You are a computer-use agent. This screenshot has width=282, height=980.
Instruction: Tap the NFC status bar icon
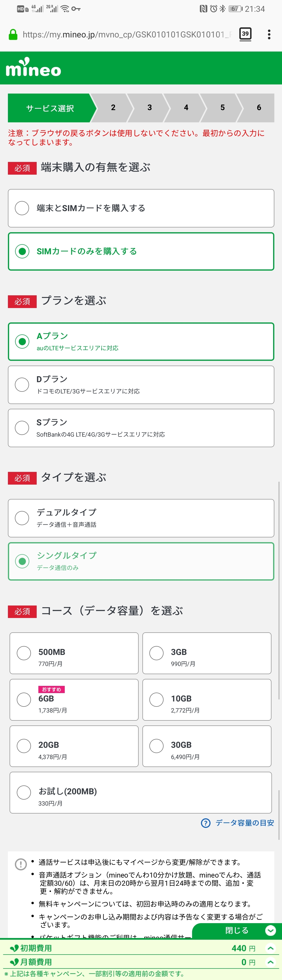tap(203, 9)
